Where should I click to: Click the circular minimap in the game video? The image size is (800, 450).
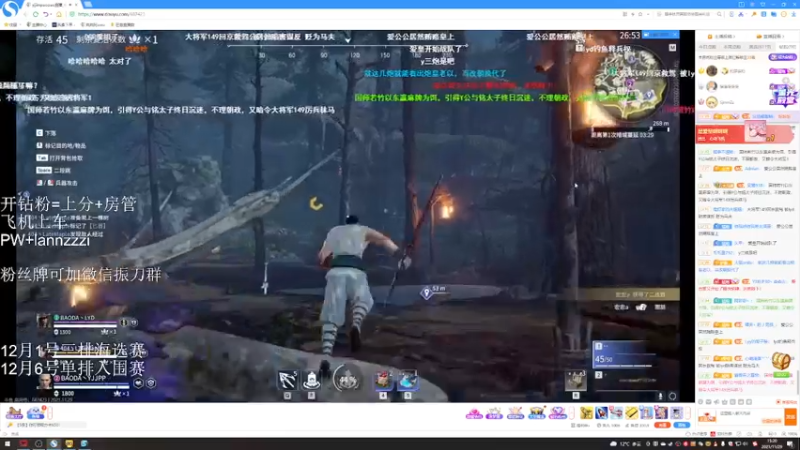[631, 85]
